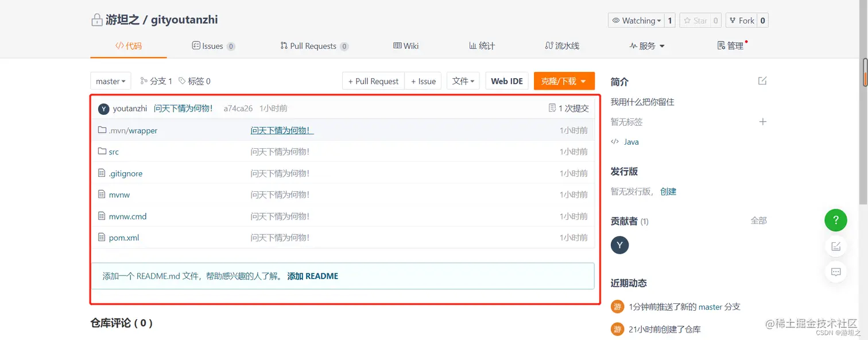The height and width of the screenshot is (340, 868).
Task: Click the Star count 0
Action: [x=715, y=21]
